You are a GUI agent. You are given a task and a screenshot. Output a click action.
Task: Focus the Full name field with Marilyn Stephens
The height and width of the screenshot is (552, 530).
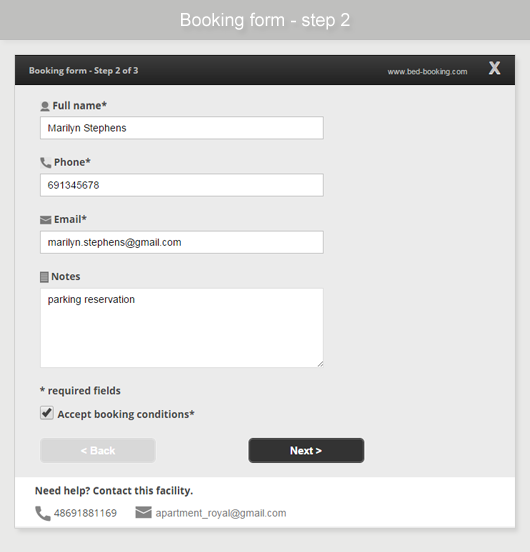[x=182, y=128]
